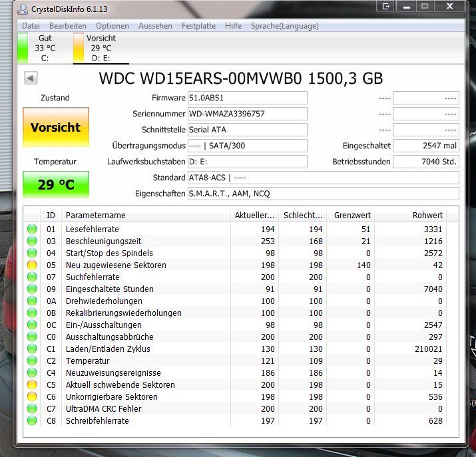Image resolution: width=476 pixels, height=457 pixels.
Task: Click green status icon for Lesefehlerrate
Action: (32, 229)
